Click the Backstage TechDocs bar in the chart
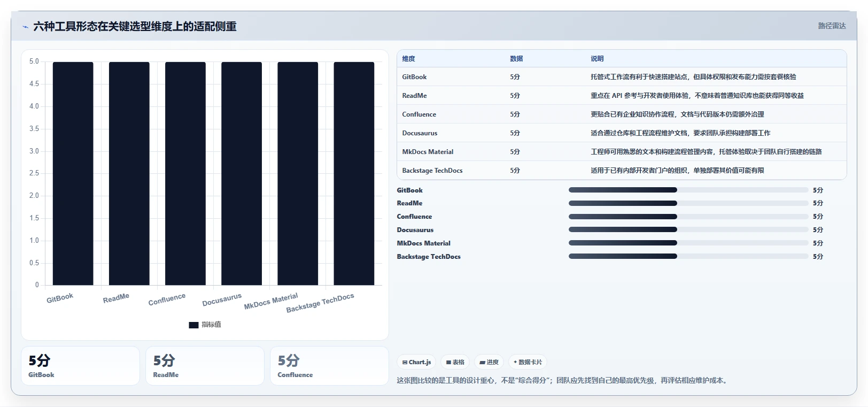This screenshot has height=407, width=868. pyautogui.click(x=354, y=173)
